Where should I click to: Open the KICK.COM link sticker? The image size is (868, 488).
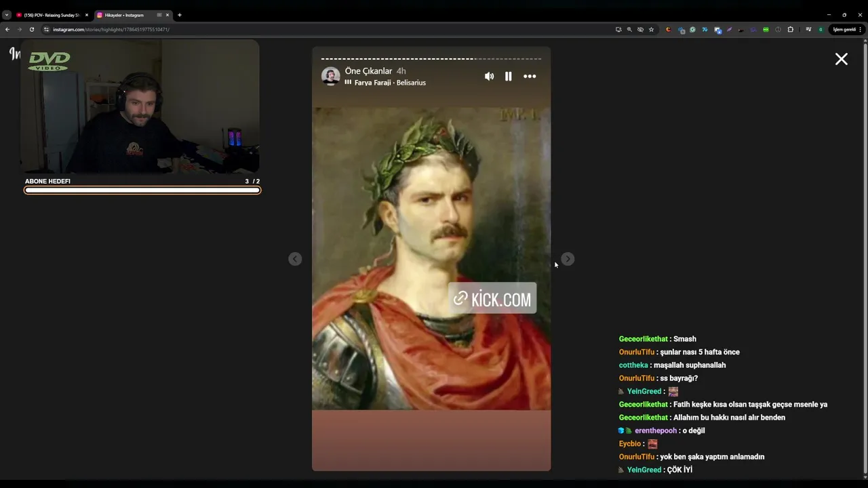[492, 298]
